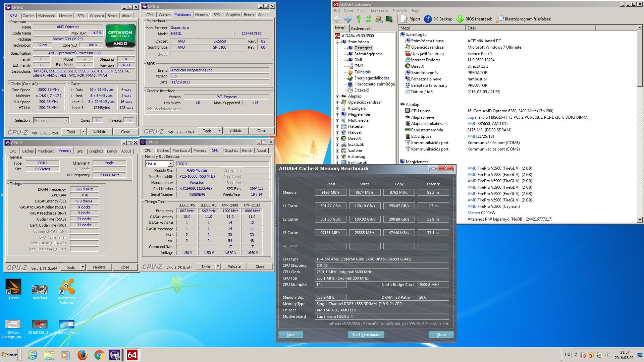Image resolution: width=644 pixels, height=362 pixels.
Task: Switch to the Kedvencek tab in AIDA64
Action: 361,28
